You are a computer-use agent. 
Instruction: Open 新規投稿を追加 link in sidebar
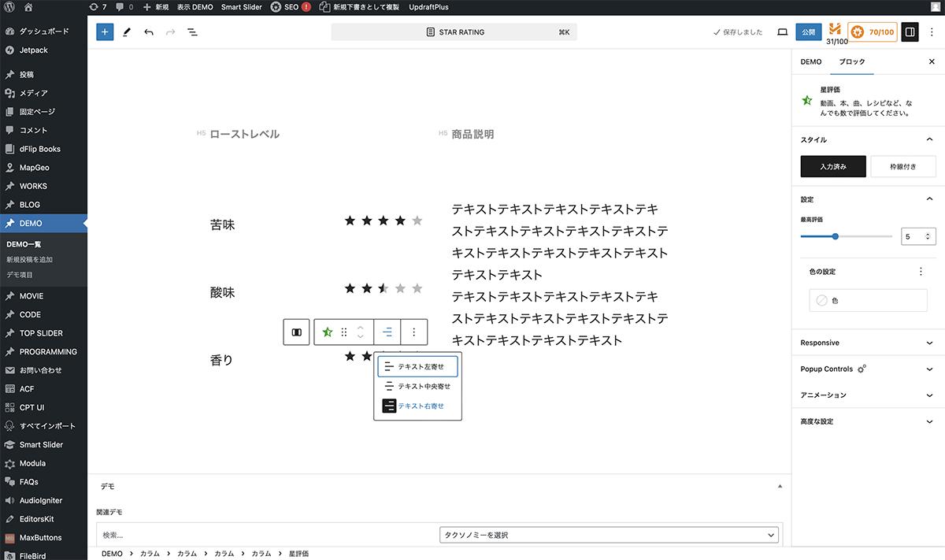(x=30, y=259)
